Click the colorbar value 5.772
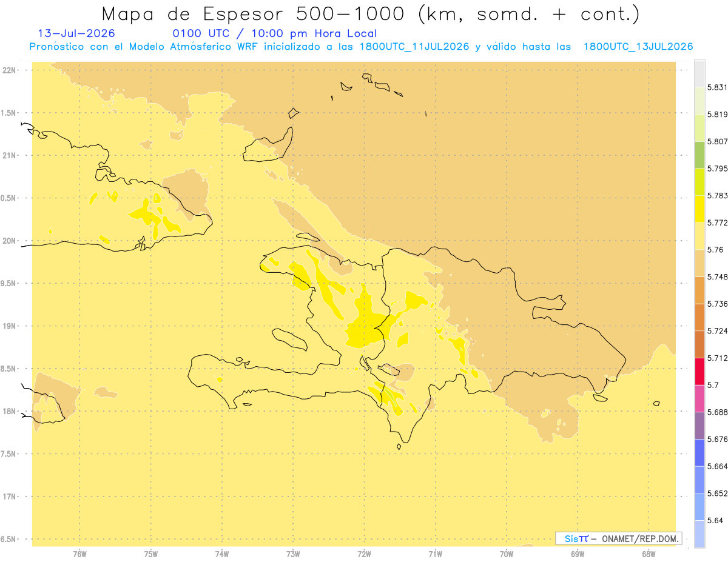728x562 pixels. [x=718, y=222]
